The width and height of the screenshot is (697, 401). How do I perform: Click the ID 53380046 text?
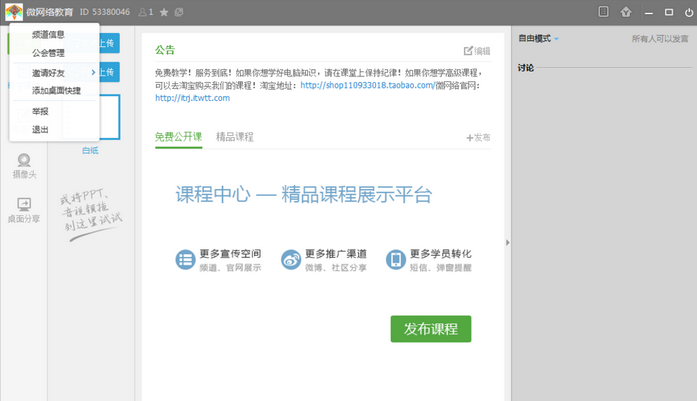[105, 12]
